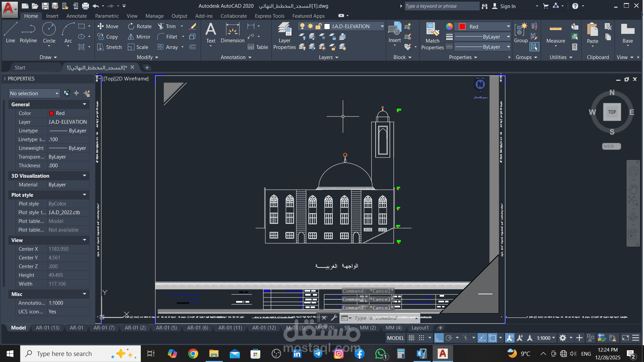Add a Dimension
This screenshot has width=644, height=362.
(232, 33)
